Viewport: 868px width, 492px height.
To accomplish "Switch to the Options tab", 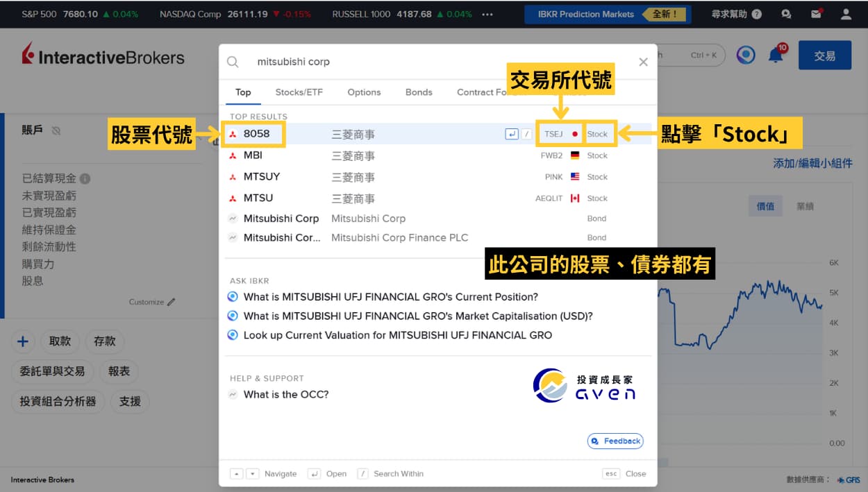I will tap(364, 92).
